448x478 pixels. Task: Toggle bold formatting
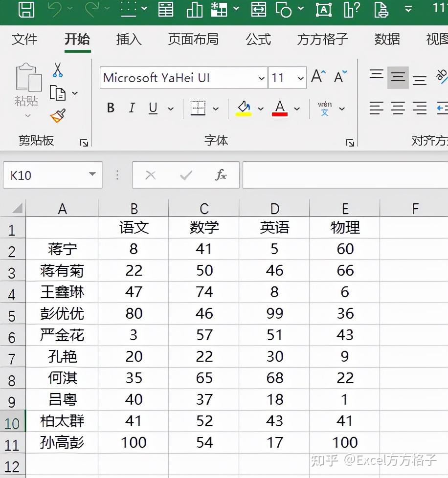(110, 108)
